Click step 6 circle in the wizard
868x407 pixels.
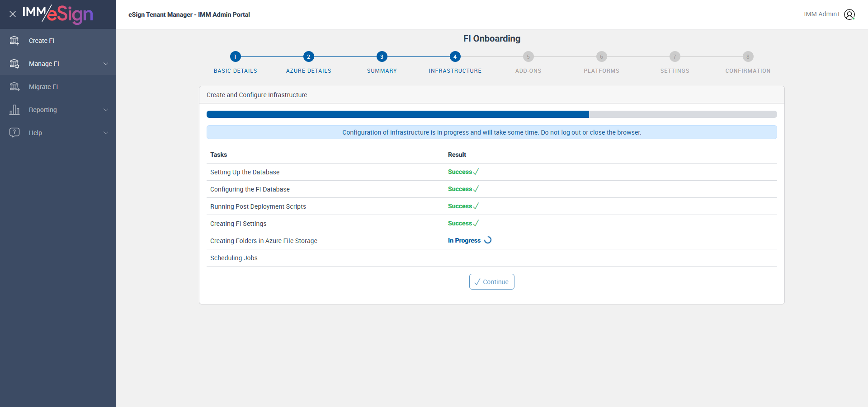602,56
